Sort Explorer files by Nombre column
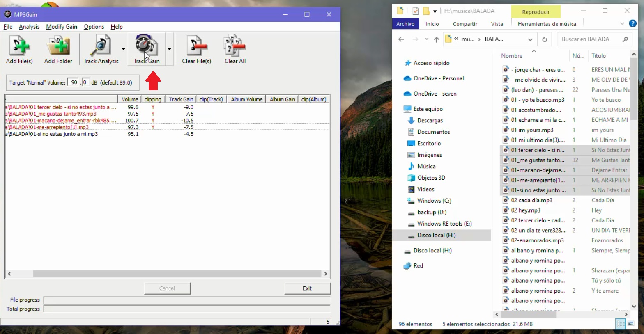The height and width of the screenshot is (334, 644). [512, 56]
